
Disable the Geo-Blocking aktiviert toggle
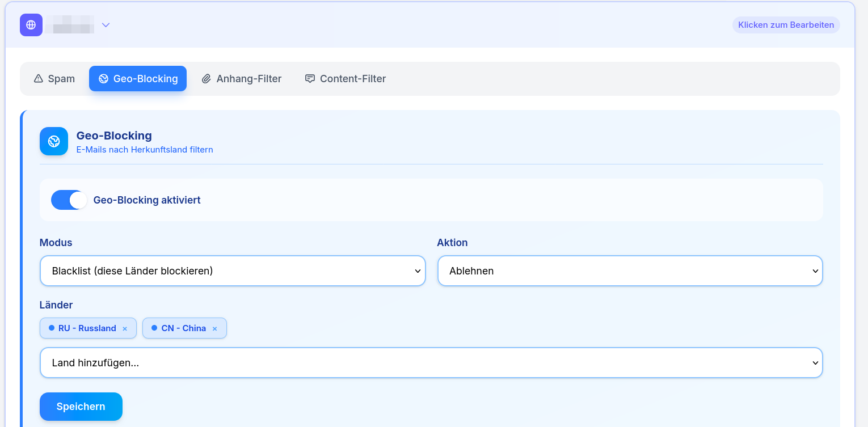(69, 200)
